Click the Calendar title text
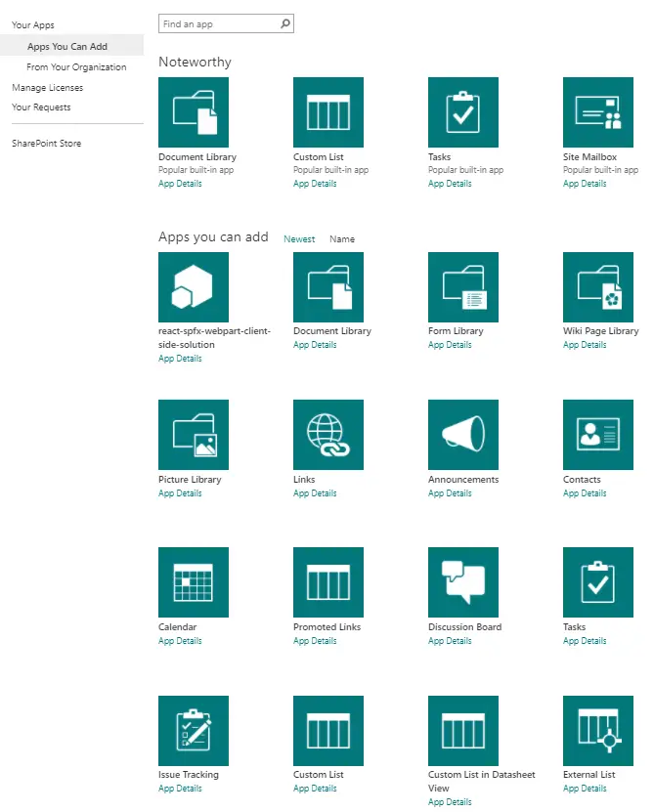 pos(177,627)
